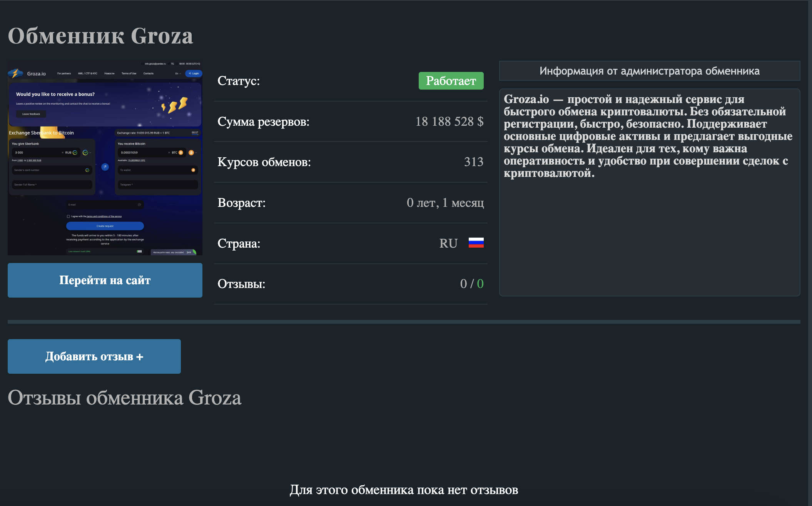Click the "Сумма резервов:" label
The image size is (812, 506).
point(264,122)
